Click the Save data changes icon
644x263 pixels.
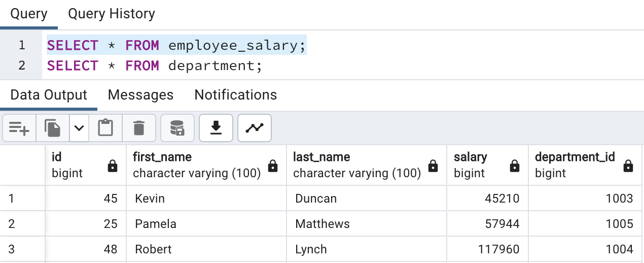click(177, 128)
